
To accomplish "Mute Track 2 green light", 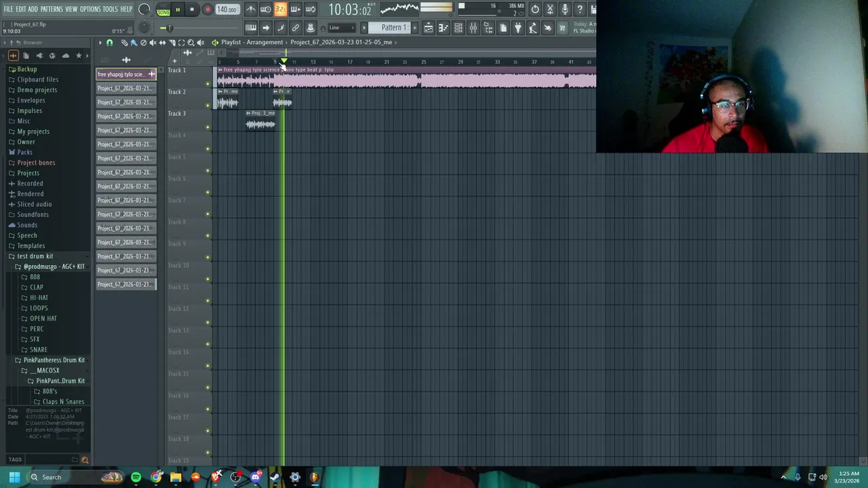I will (208, 106).
